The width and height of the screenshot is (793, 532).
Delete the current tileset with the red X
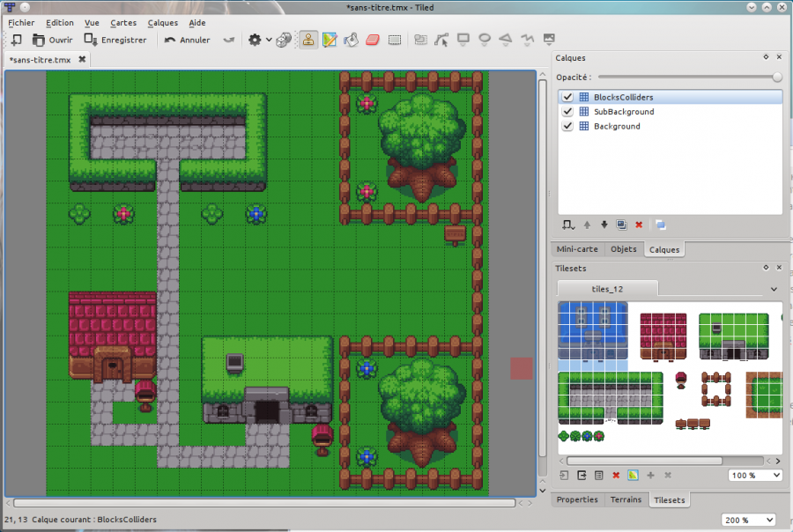pyautogui.click(x=616, y=475)
